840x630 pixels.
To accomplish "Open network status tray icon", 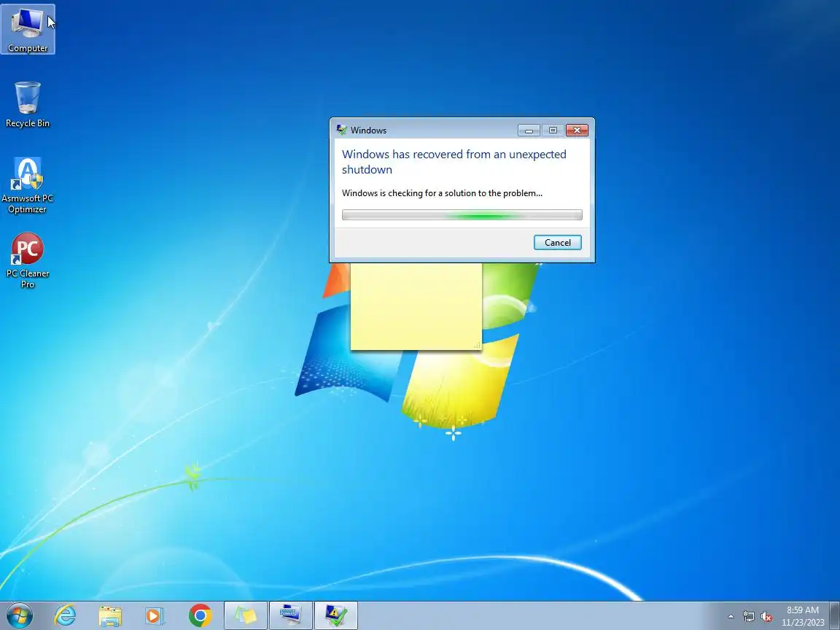I will pos(748,617).
